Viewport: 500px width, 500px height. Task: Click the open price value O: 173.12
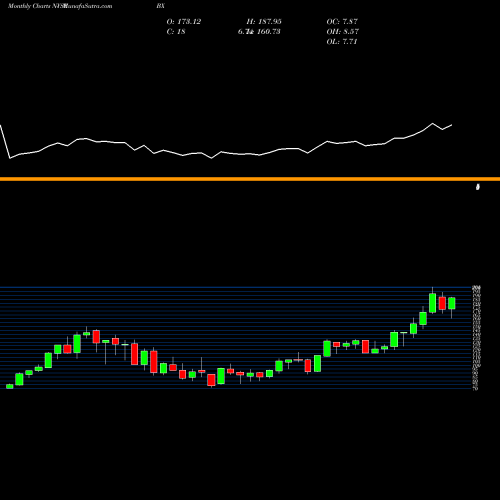pos(184,21)
